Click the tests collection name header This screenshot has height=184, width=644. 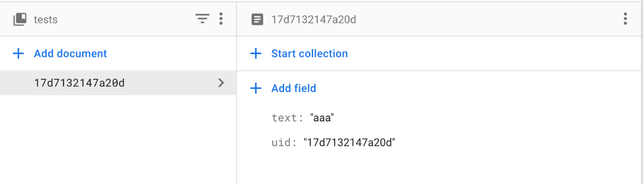(46, 19)
